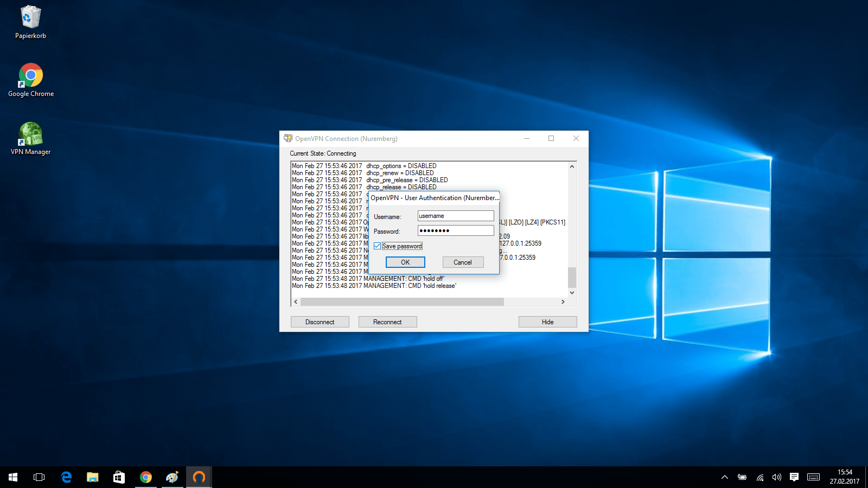Open the volume speaker tray icon
Image resolution: width=868 pixels, height=488 pixels.
tap(777, 477)
